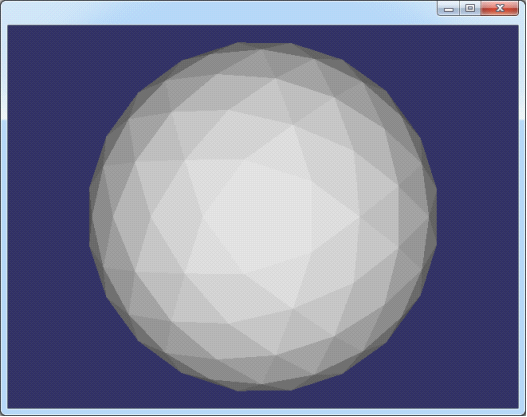Viewport: 527px width, 417px height.
Task: Click the empty window title bar
Action: click(x=218, y=12)
